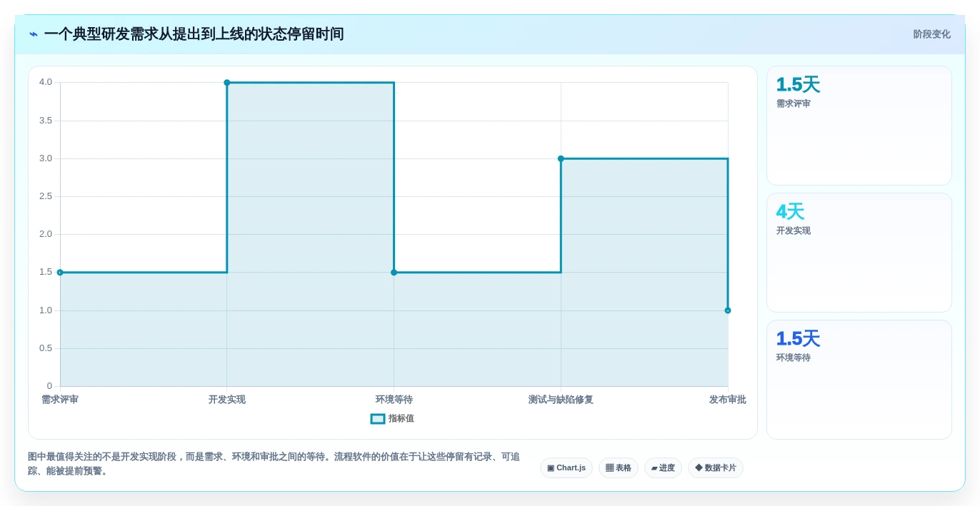
Task: Click the 发布审批 x-axis label
Action: coord(728,400)
